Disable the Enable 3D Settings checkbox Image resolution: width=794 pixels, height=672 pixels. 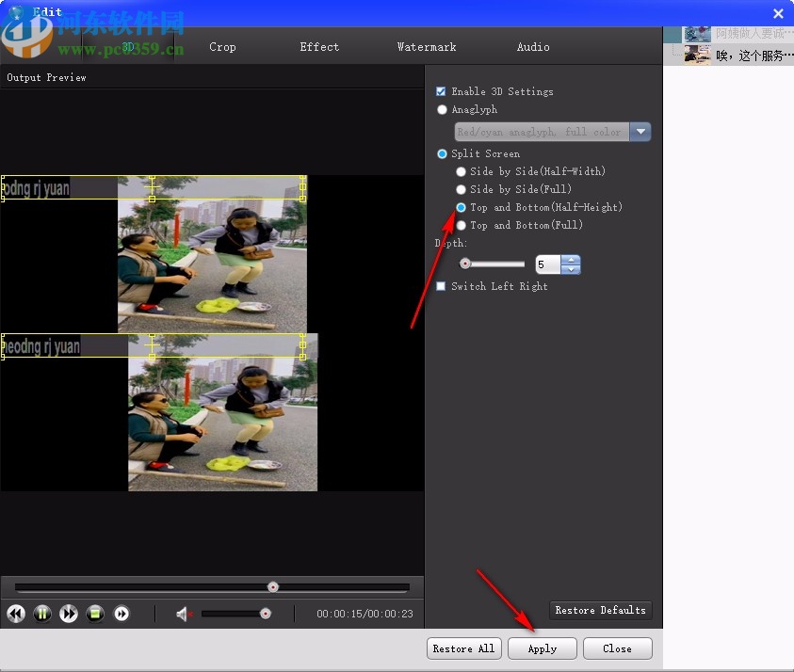coord(440,91)
